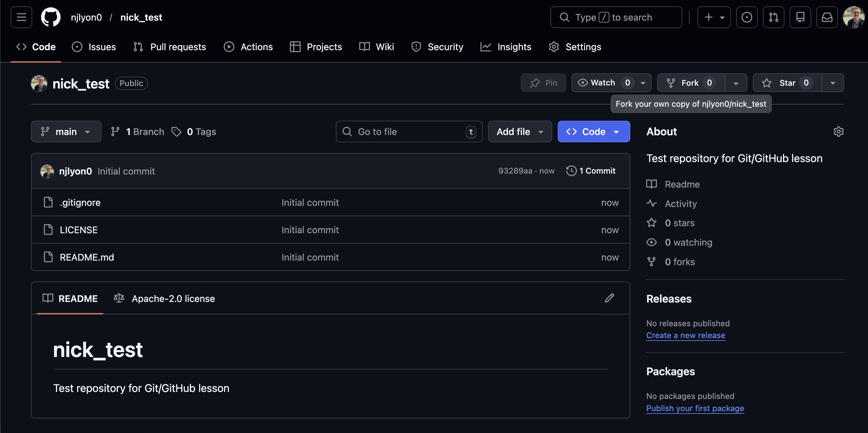Open the Issues shortcut icon in top bar

pos(746,17)
